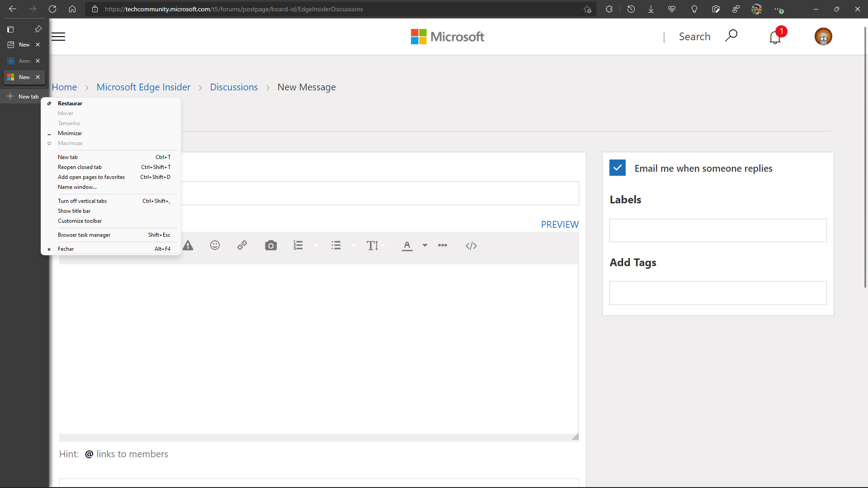868x488 pixels.
Task: Open Browser essentials heart icon
Action: 672,9
